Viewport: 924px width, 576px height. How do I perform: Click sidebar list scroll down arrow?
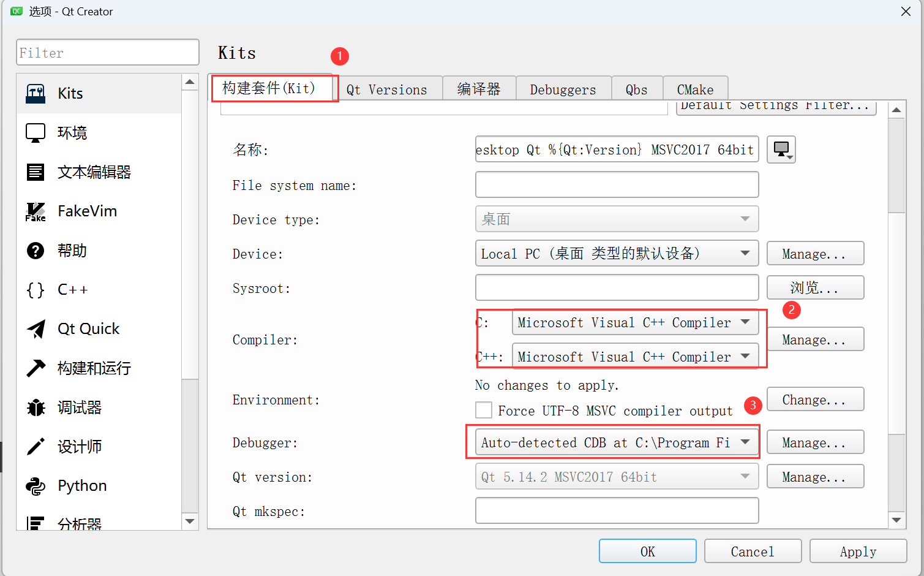(190, 521)
